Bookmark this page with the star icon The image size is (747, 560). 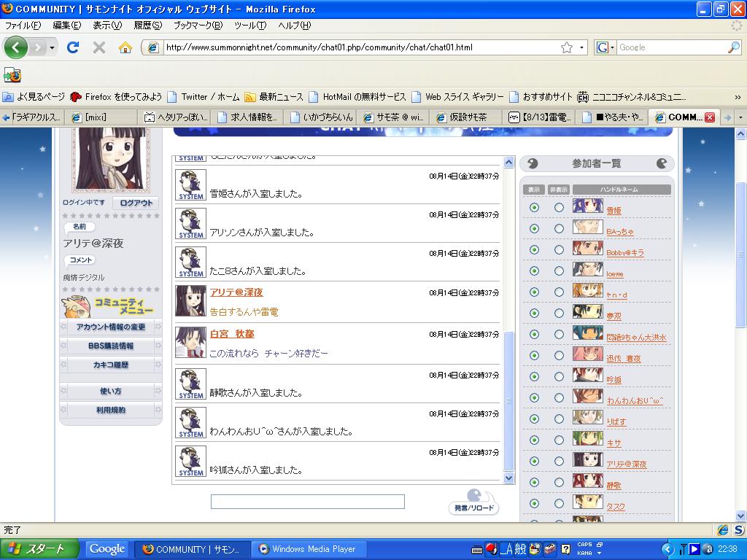click(x=566, y=47)
